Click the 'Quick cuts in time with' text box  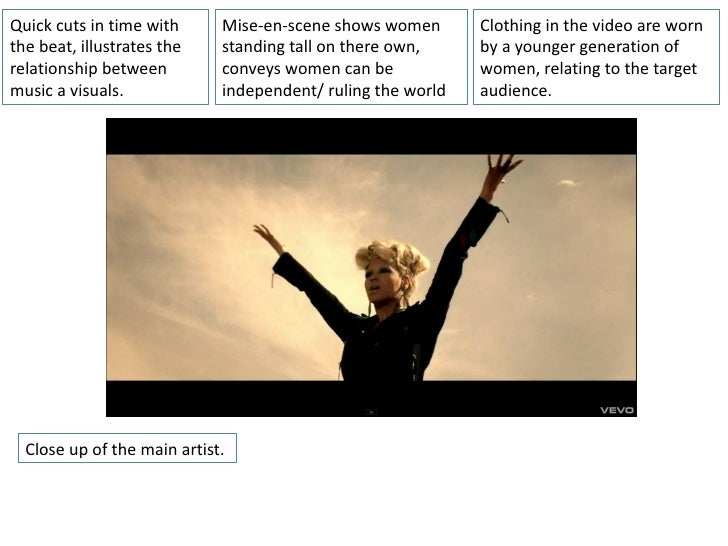(105, 57)
